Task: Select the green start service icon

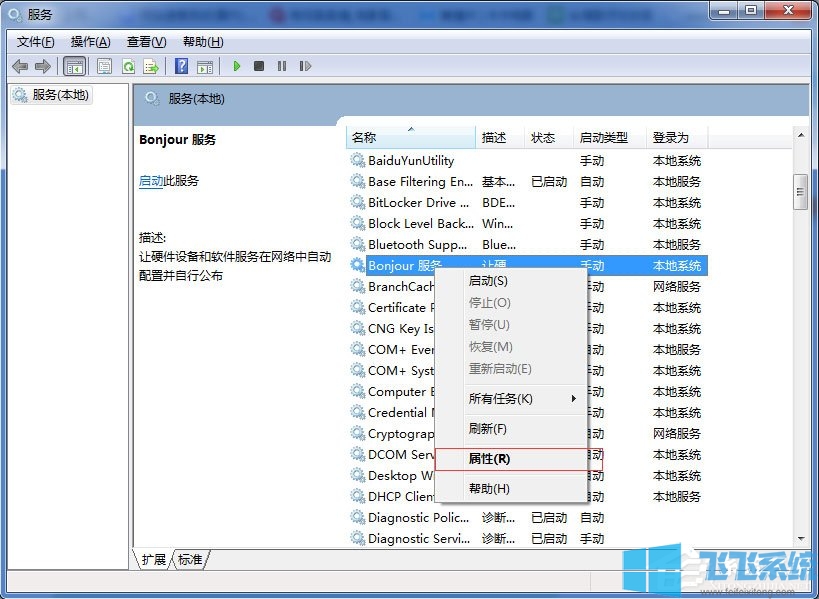Action: pos(236,66)
